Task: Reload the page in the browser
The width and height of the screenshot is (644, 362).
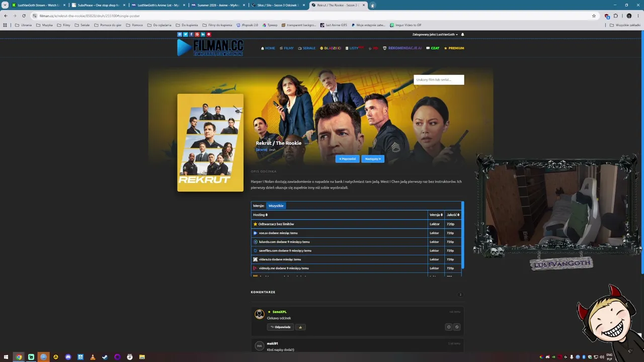Action: (x=24, y=16)
